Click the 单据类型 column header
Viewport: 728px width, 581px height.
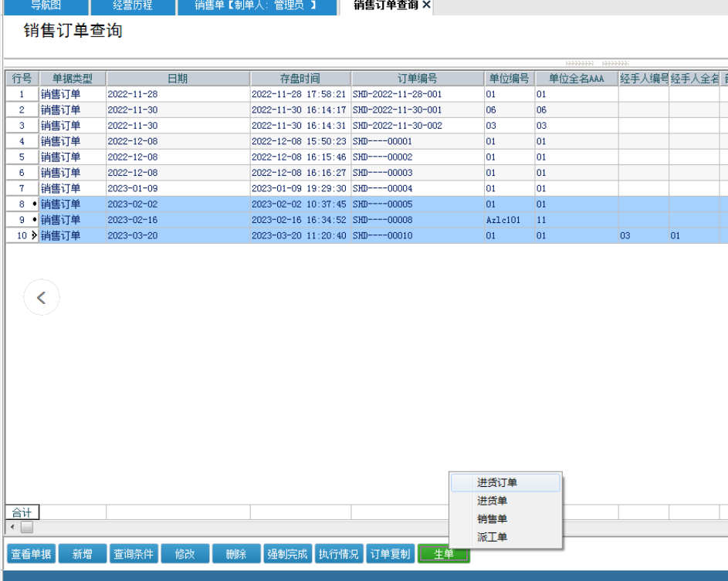point(73,79)
